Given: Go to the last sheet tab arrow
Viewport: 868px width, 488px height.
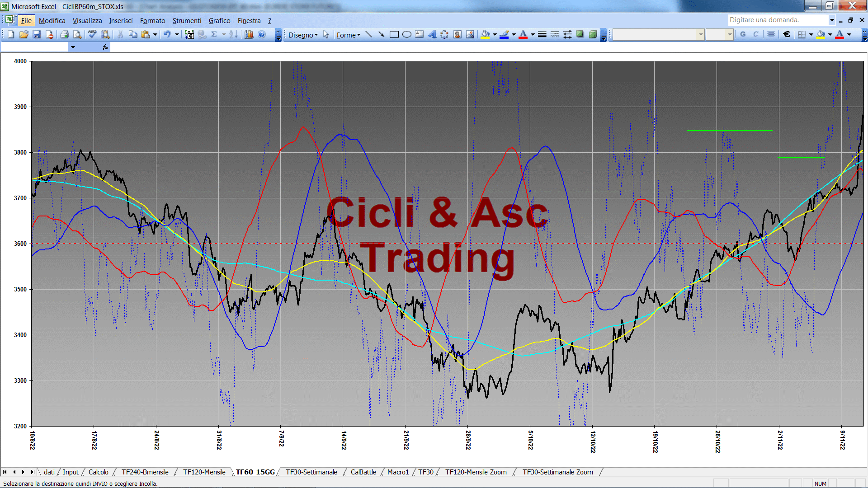Looking at the screenshot, I should pos(32,472).
